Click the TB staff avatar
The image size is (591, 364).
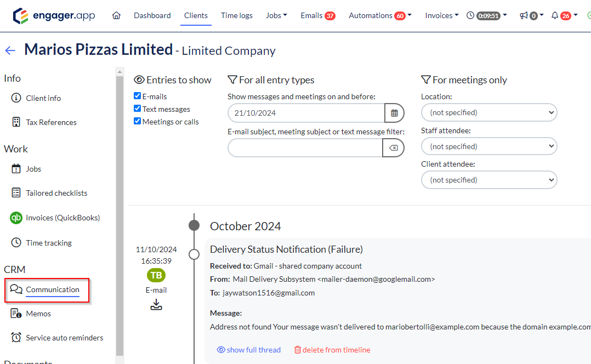coord(156,275)
